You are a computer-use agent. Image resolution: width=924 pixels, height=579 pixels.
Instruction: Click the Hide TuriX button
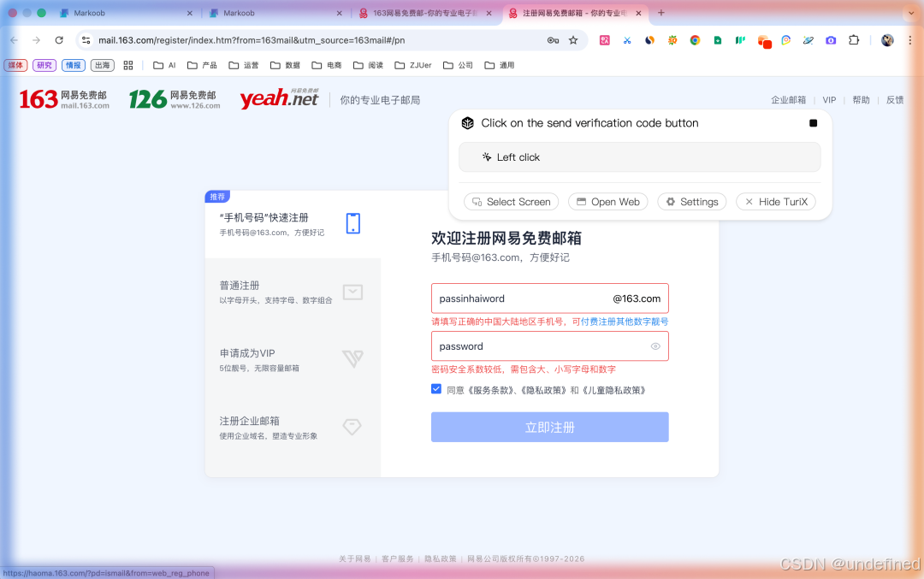pos(775,202)
